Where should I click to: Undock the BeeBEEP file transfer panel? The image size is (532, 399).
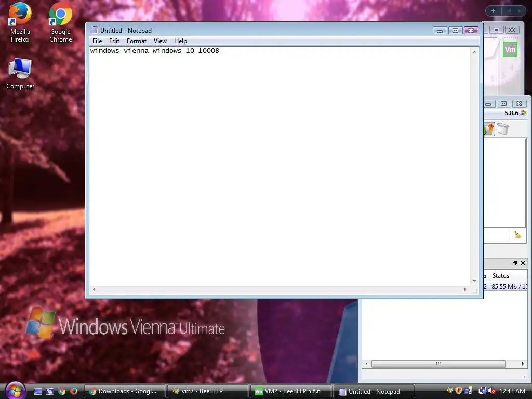pyautogui.click(x=515, y=263)
